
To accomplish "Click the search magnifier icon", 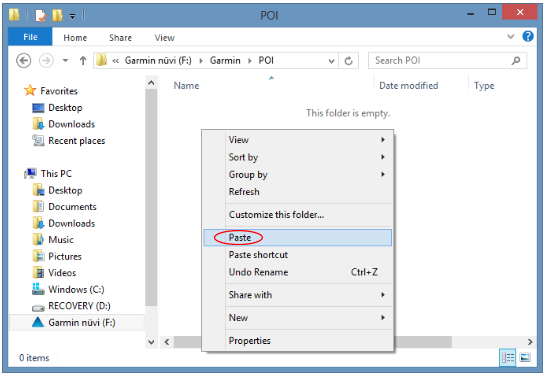I will pos(516,61).
